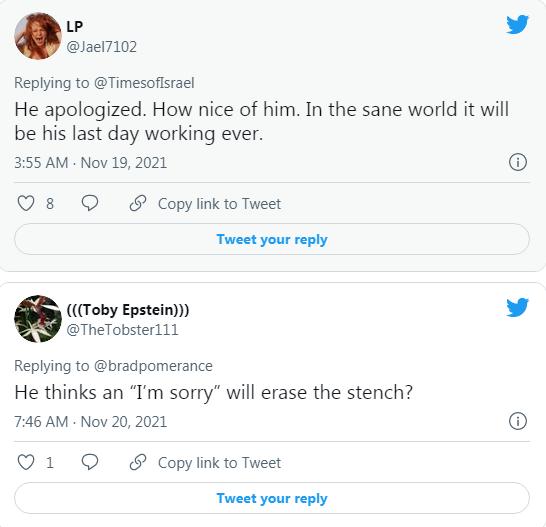This screenshot has height=527, width=546.
Task: Click the reply bubble icon on Toby Epstein's tweet
Action: click(x=90, y=462)
